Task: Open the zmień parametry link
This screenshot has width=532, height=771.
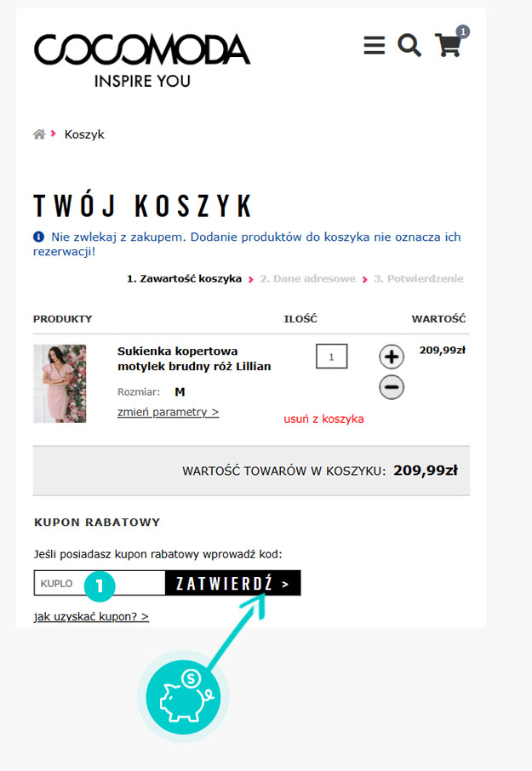Action: pos(169,412)
